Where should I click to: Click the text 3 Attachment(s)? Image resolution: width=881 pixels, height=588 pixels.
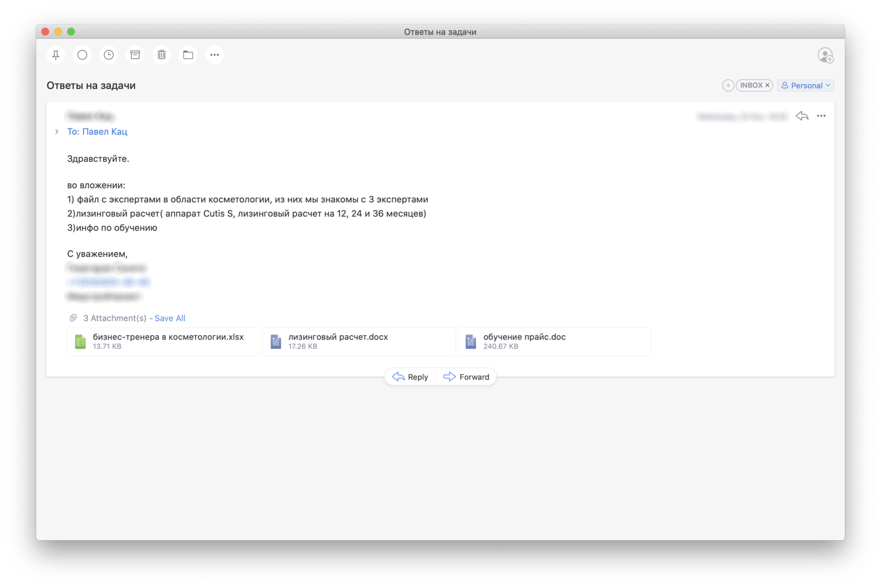click(115, 318)
